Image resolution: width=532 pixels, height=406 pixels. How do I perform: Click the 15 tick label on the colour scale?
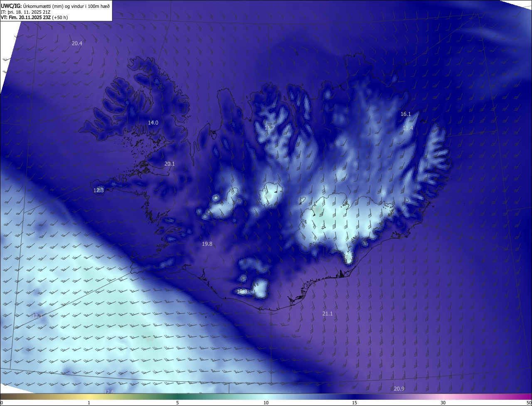click(355, 403)
